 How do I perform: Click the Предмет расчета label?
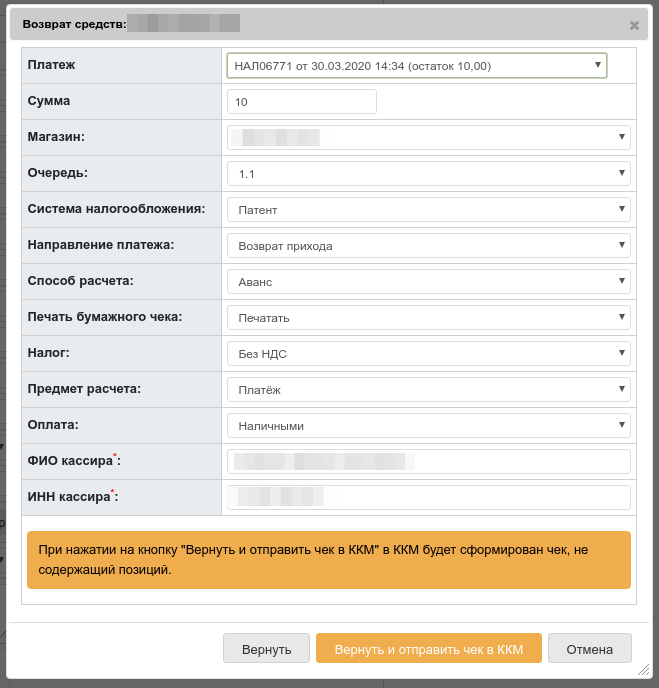[x=84, y=389]
